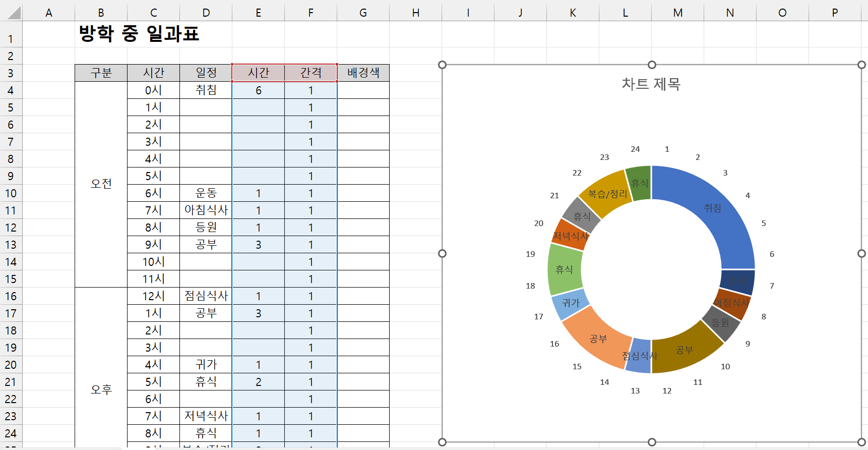
Task: Click the '0시' time cell
Action: point(154,90)
